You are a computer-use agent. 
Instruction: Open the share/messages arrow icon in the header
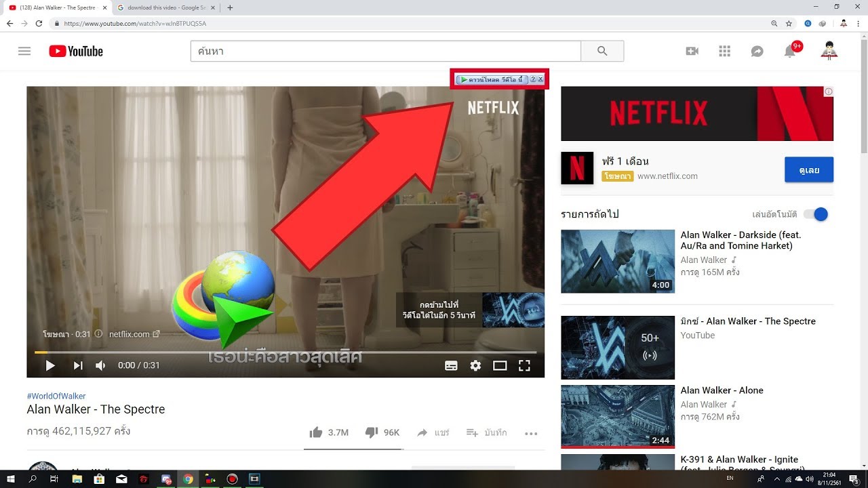click(757, 52)
